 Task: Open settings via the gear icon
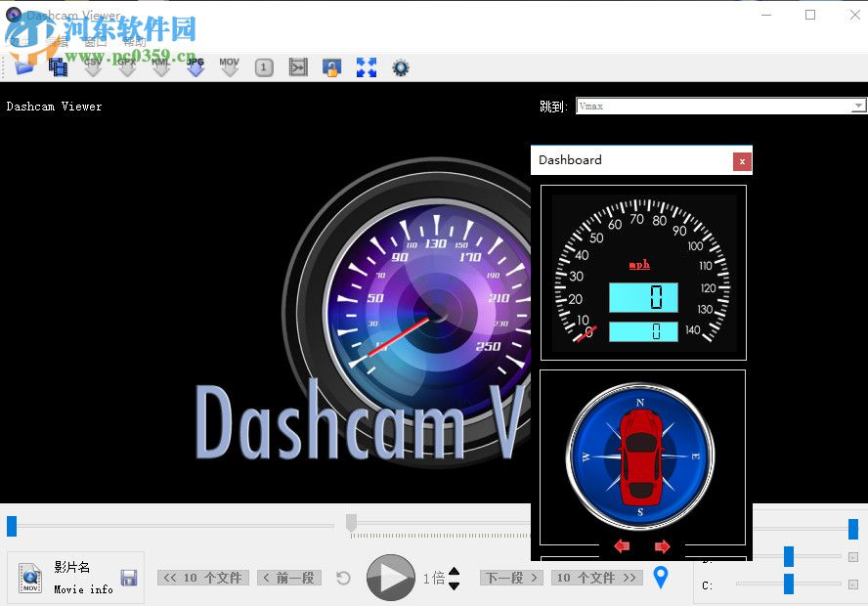click(x=400, y=66)
